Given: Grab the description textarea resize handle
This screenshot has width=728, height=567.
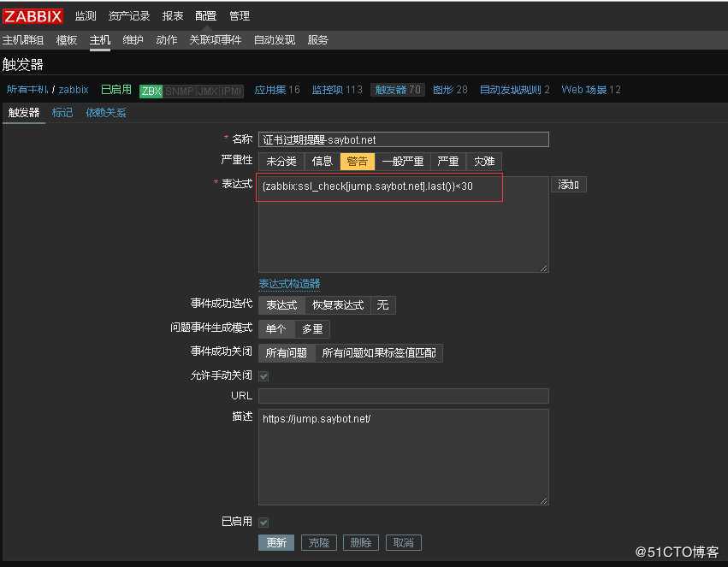Looking at the screenshot, I should point(544,500).
